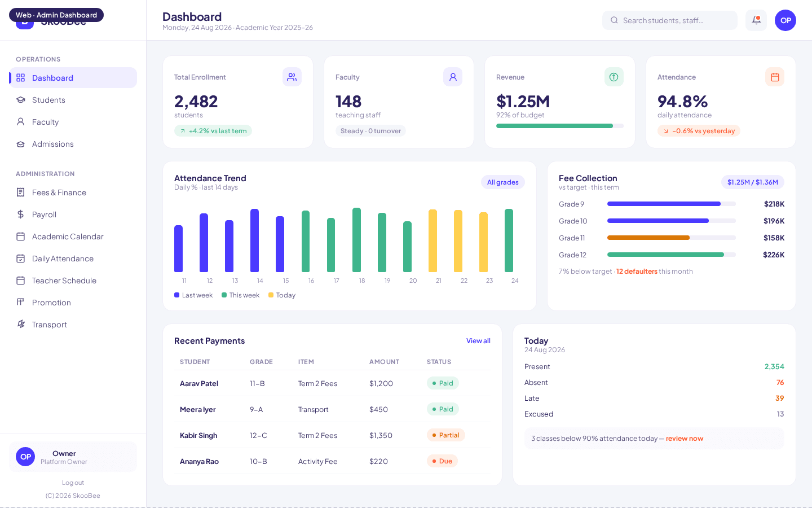This screenshot has height=508, width=812.
Task: Click the Log out link
Action: (73, 483)
